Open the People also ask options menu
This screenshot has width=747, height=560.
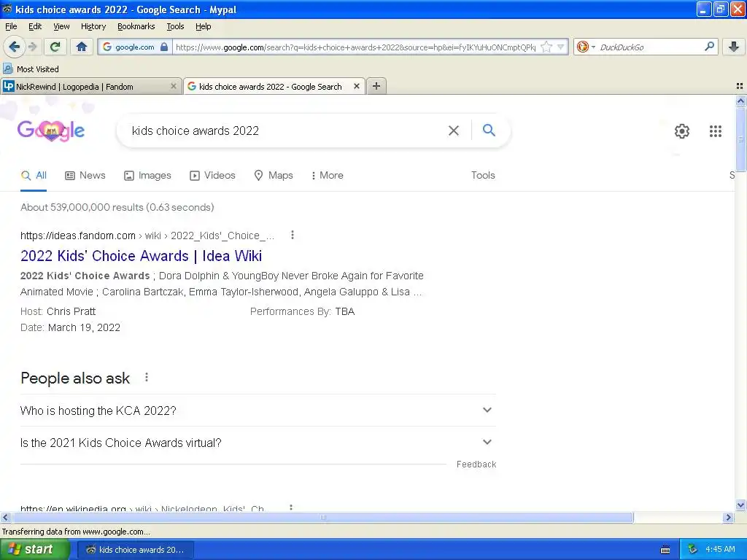click(x=147, y=377)
